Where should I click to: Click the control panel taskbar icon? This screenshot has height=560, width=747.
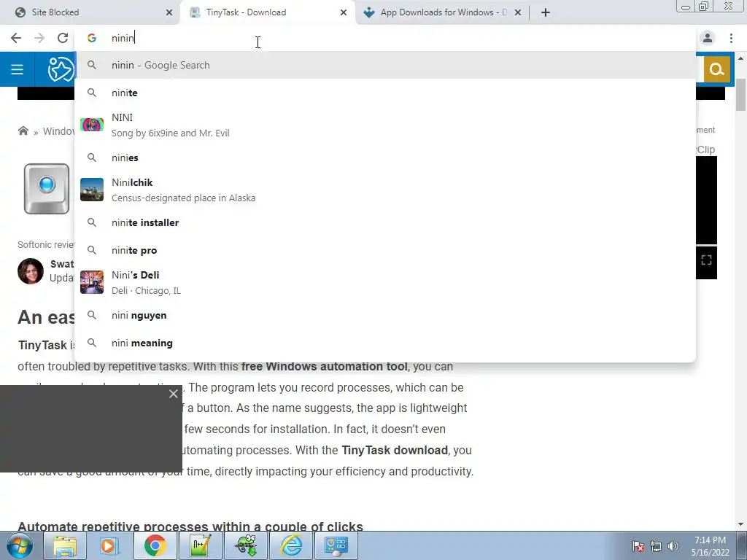(337, 545)
